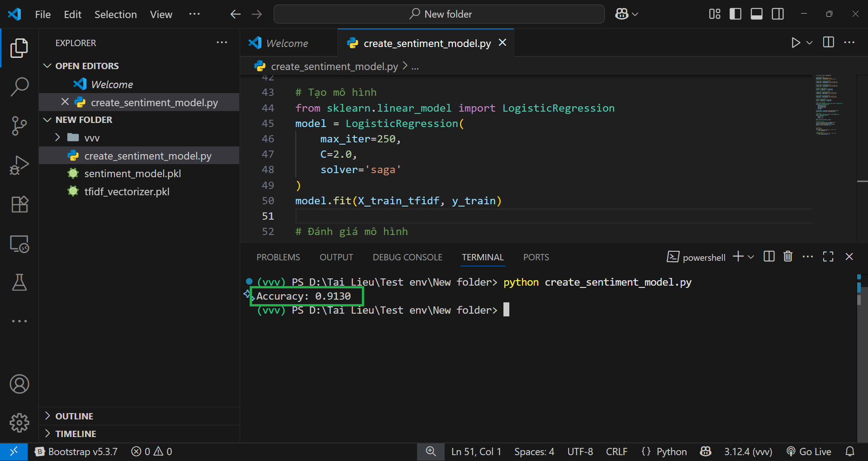The width and height of the screenshot is (868, 461).
Task: Collapse the OPEN EDITORS section
Action: click(139, 66)
